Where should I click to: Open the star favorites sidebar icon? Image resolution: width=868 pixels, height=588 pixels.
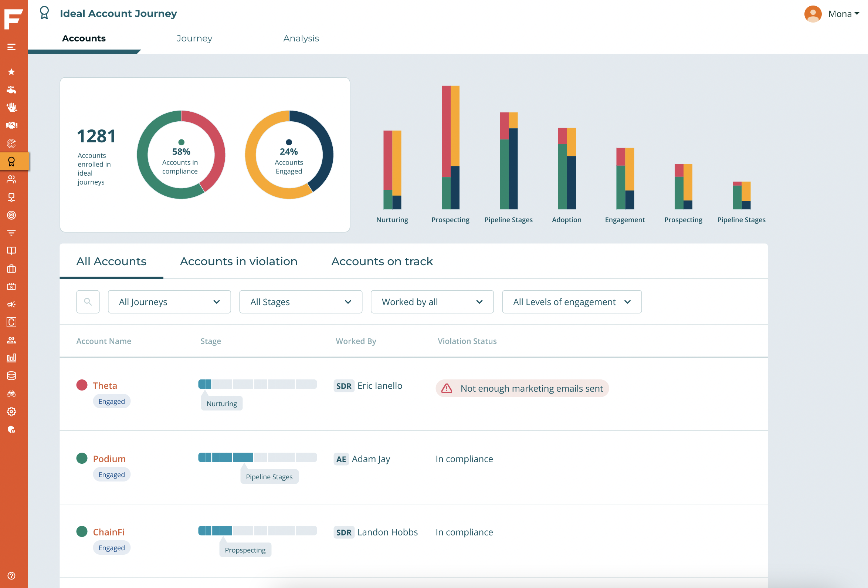(x=11, y=72)
